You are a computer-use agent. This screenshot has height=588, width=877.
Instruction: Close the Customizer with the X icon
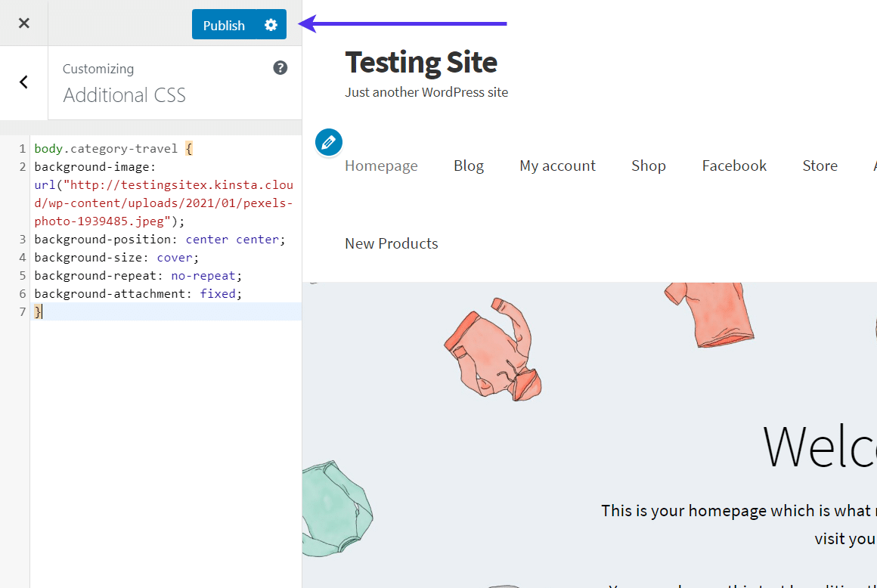pos(23,23)
